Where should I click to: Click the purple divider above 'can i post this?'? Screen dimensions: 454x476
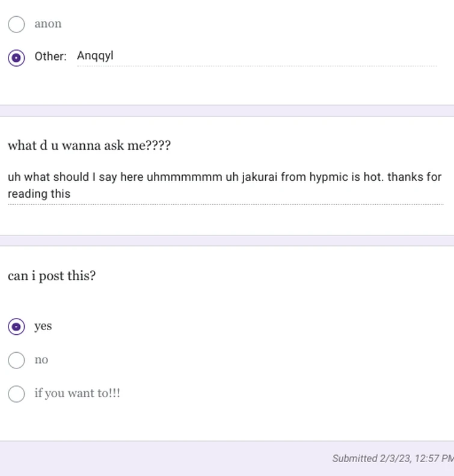coord(227,241)
